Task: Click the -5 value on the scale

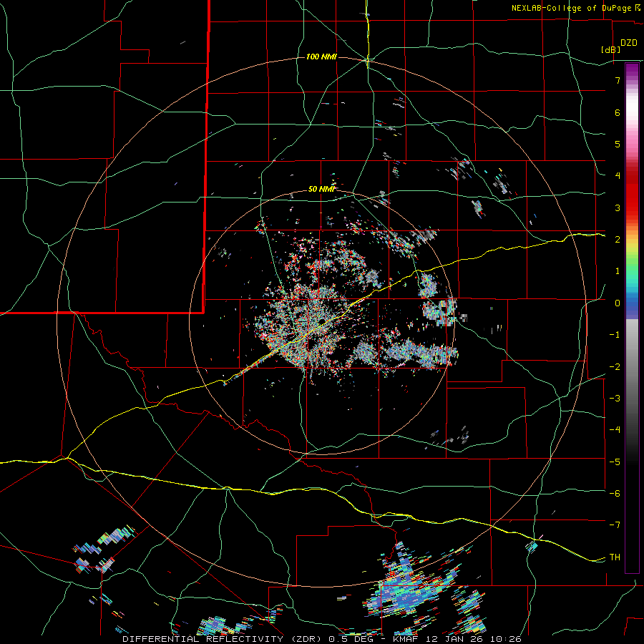Action: (x=615, y=462)
